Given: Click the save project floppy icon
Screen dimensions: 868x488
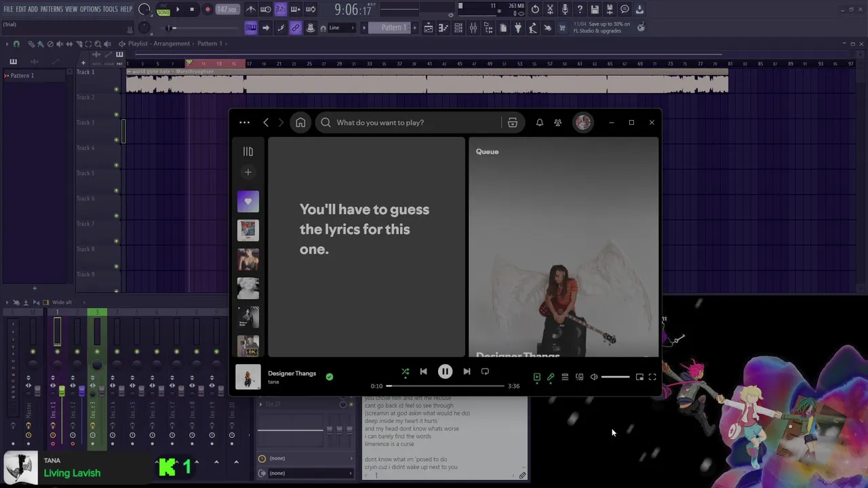Looking at the screenshot, I should (x=595, y=9).
